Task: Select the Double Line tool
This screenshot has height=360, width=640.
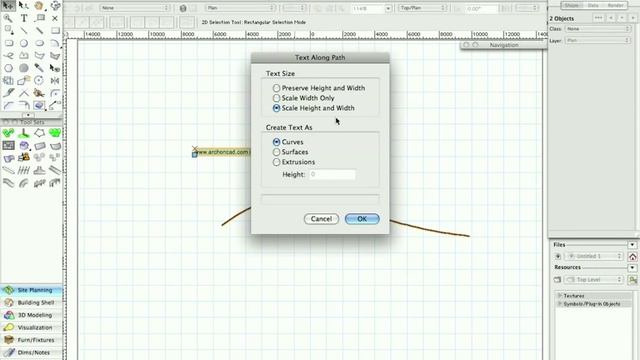Action: point(39,31)
